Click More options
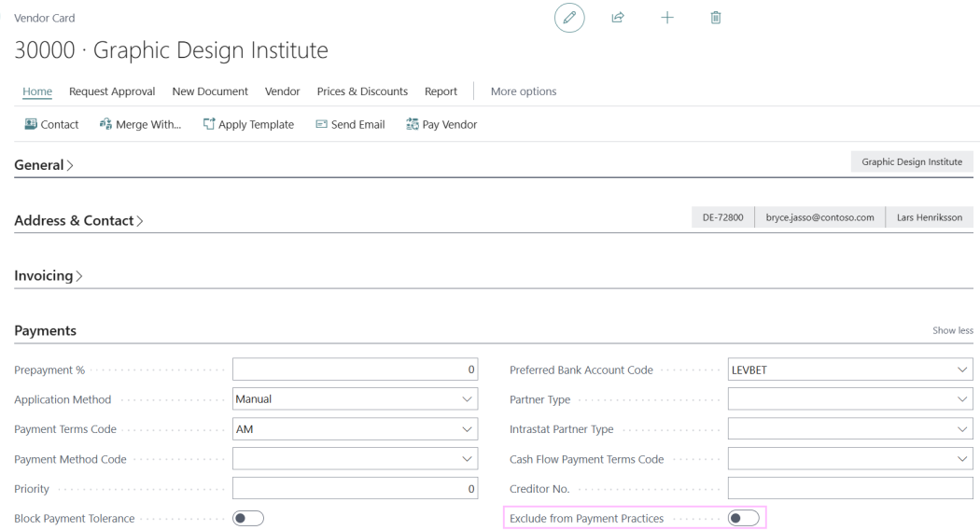This screenshot has height=530, width=980. [524, 91]
